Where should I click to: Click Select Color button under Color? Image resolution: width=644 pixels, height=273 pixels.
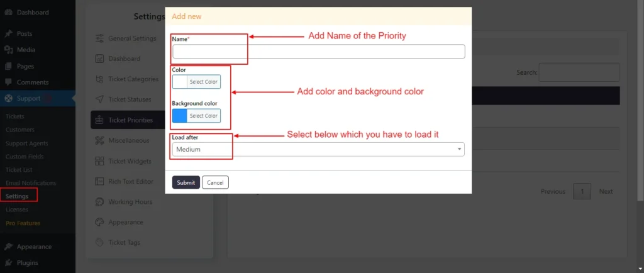(203, 82)
